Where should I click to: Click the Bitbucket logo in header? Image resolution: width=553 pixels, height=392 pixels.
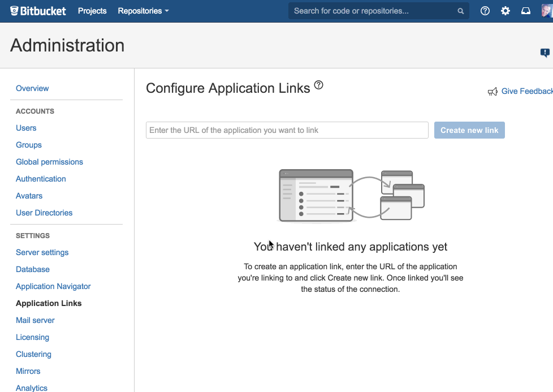[x=38, y=11]
